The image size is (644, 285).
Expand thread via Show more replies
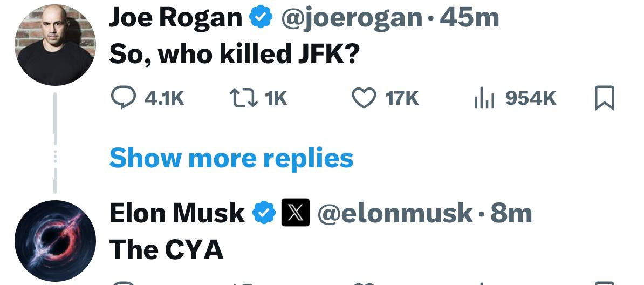(x=231, y=158)
